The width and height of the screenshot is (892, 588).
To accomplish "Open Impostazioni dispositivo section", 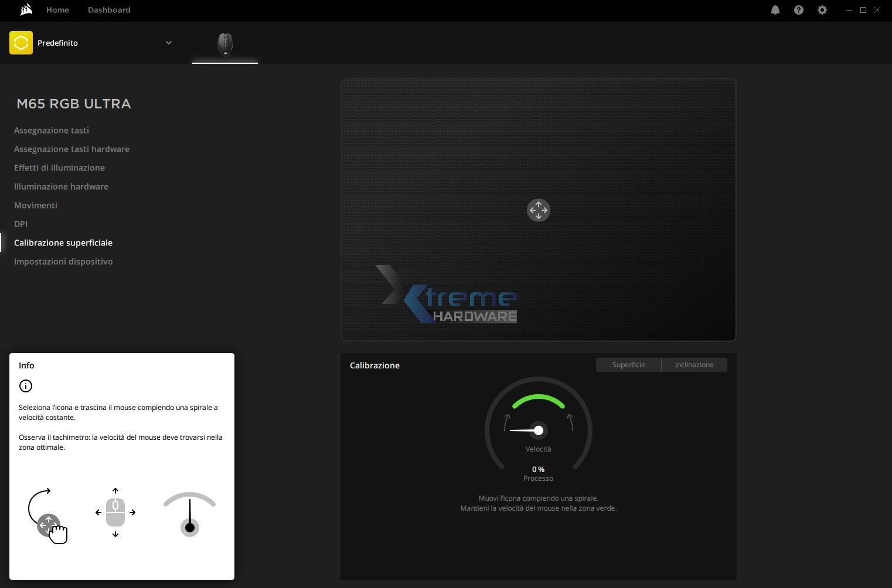I will click(63, 261).
